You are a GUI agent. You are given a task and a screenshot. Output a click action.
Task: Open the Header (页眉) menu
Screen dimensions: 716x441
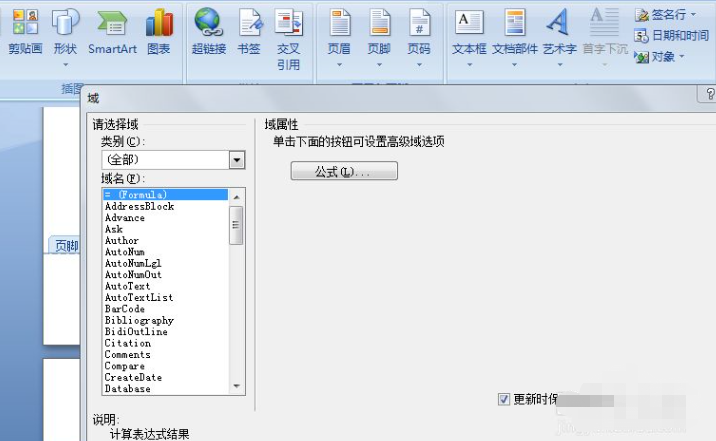339,30
